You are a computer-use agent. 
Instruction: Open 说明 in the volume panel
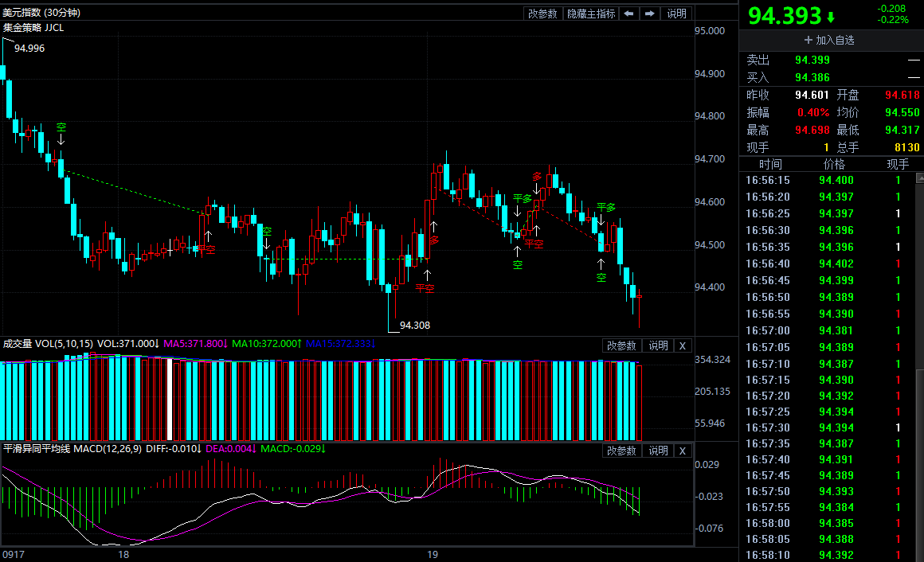click(x=658, y=345)
